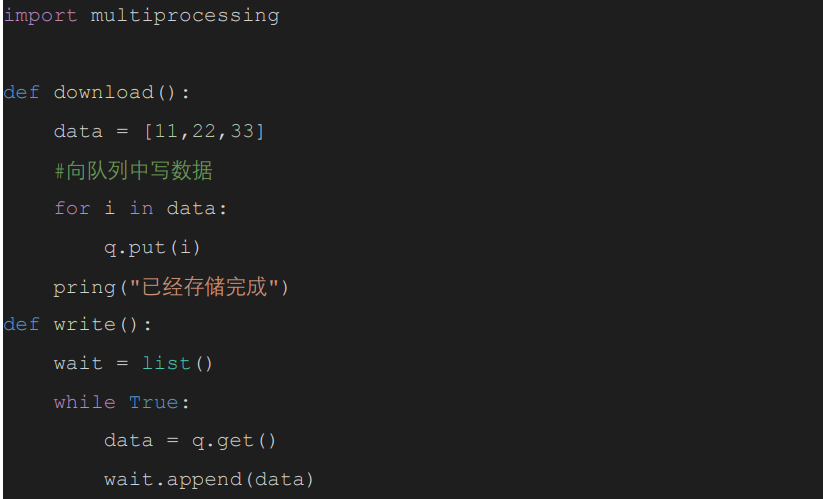The width and height of the screenshot is (823, 499).
Task: Place cursor on the download function name
Action: [103, 92]
